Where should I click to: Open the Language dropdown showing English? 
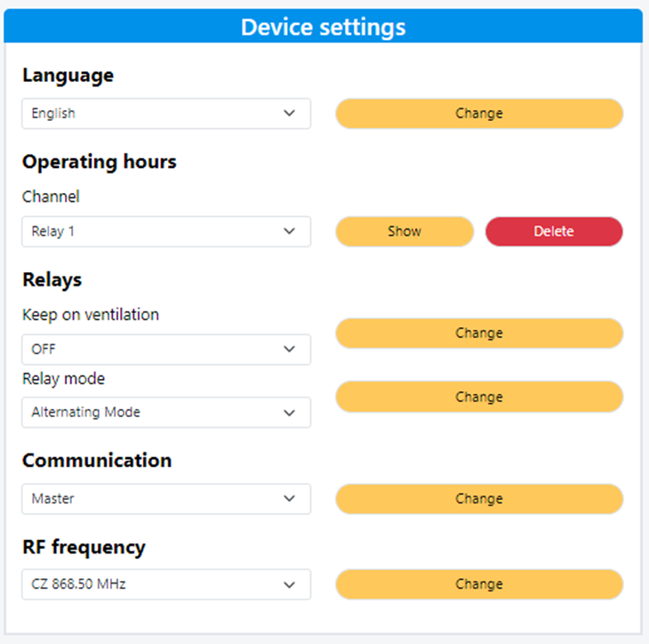point(166,114)
